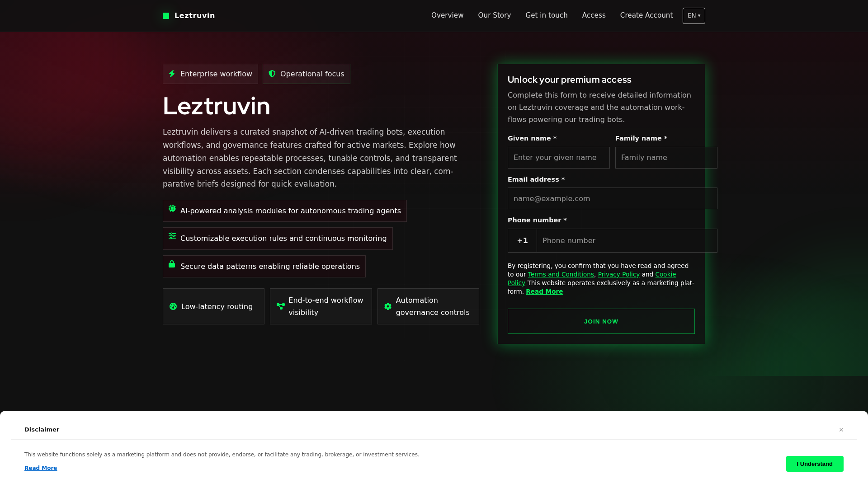
Task: Click the gear icon for Automation governance controls
Action: pyautogui.click(x=388, y=306)
